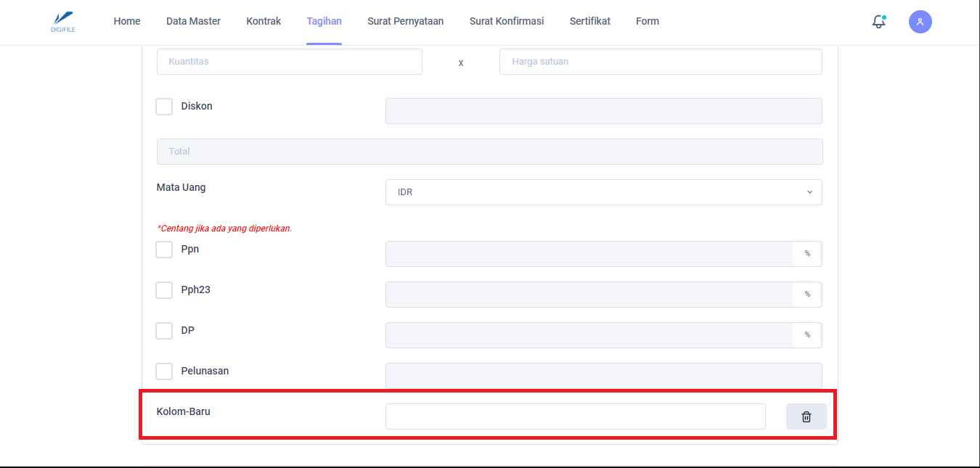Viewport: 980px width, 468px height.
Task: Navigate to Surat Pernyataan
Action: point(405,21)
